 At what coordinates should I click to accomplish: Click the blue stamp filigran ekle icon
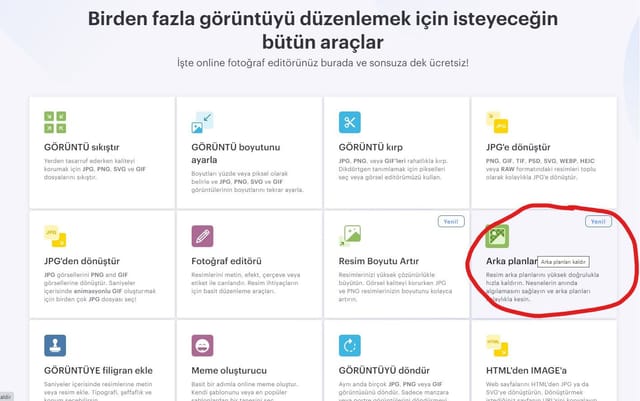55,345
